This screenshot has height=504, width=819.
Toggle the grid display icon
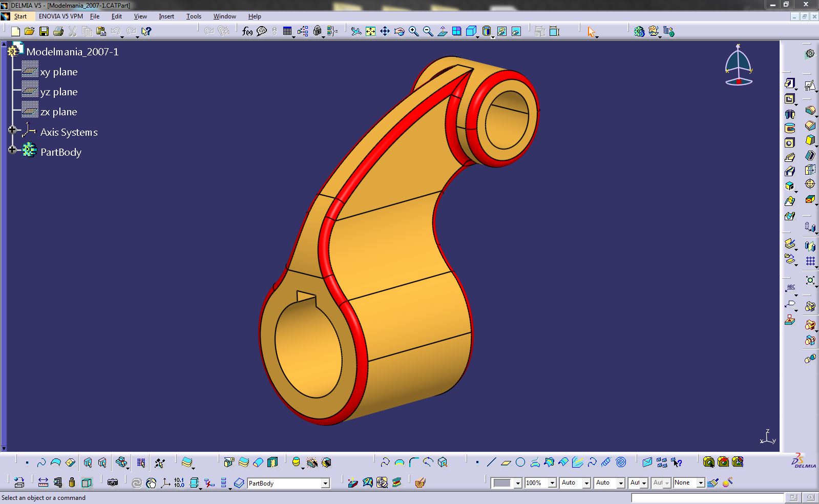coord(141,463)
